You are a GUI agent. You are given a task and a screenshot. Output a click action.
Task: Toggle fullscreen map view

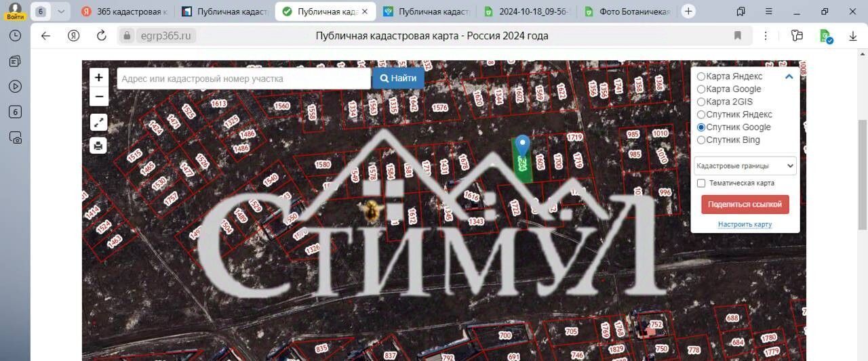98,123
